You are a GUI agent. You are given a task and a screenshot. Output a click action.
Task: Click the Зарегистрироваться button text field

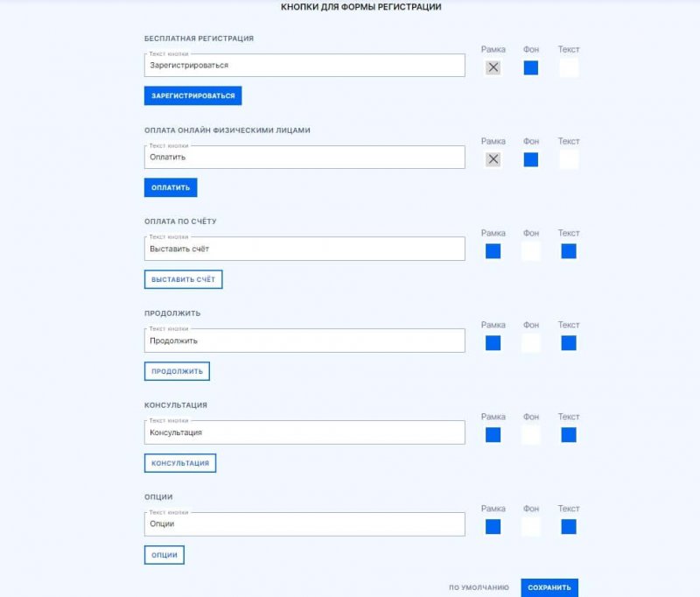click(x=304, y=66)
